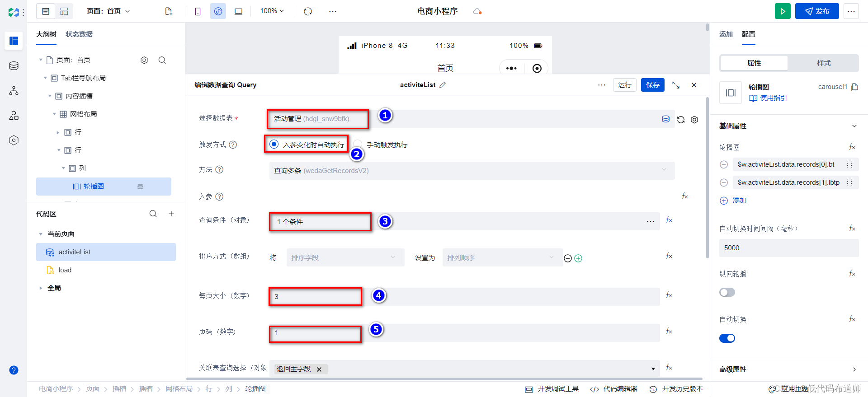Screen dimensions: 868x397
Task: Remove the second carousel image records[1] entry
Action: pos(724,182)
